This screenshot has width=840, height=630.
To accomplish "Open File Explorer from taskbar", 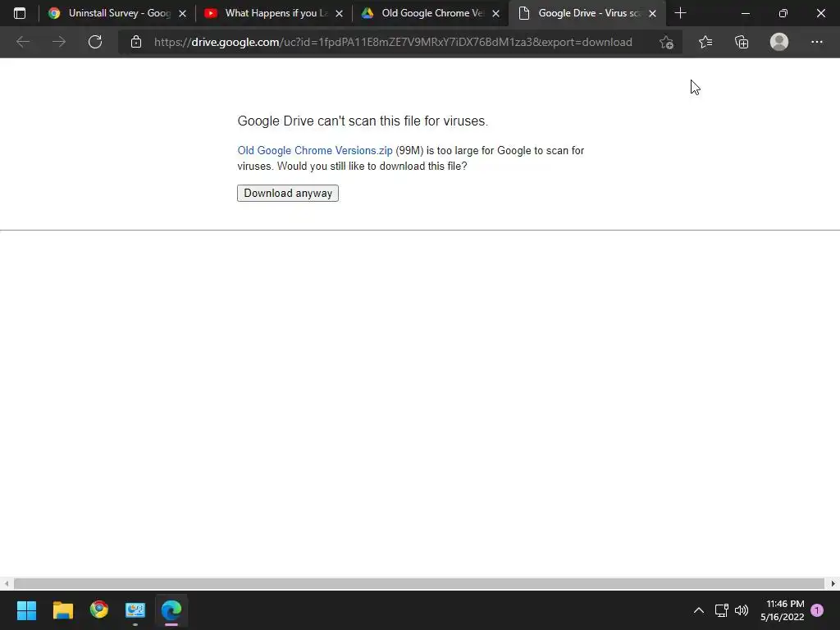I will pyautogui.click(x=62, y=609).
